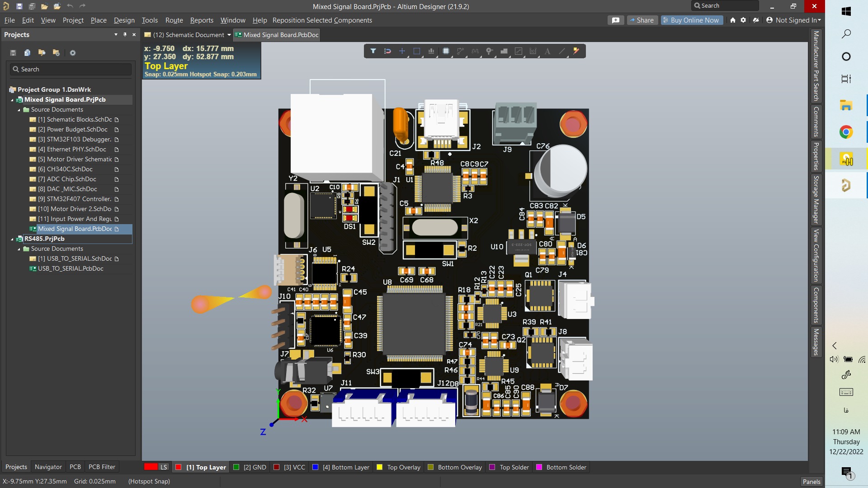This screenshot has height=488, width=868.
Task: Select the place keepout tool
Action: 519,51
